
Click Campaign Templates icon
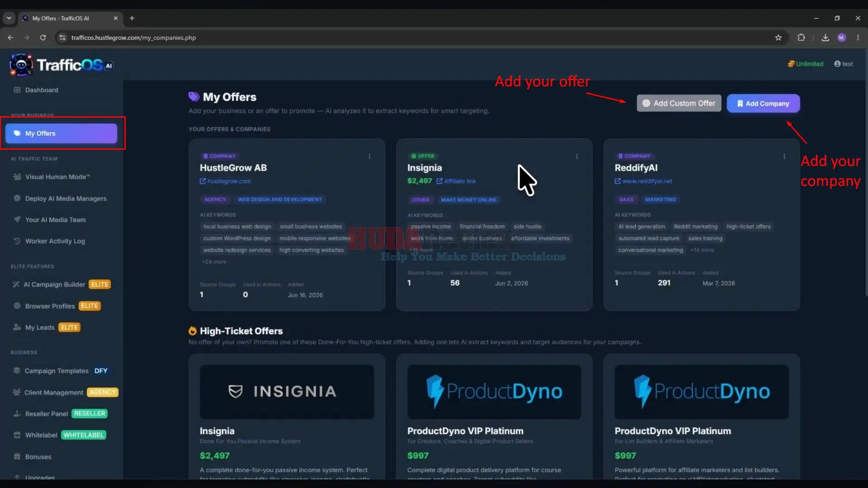[17, 370]
